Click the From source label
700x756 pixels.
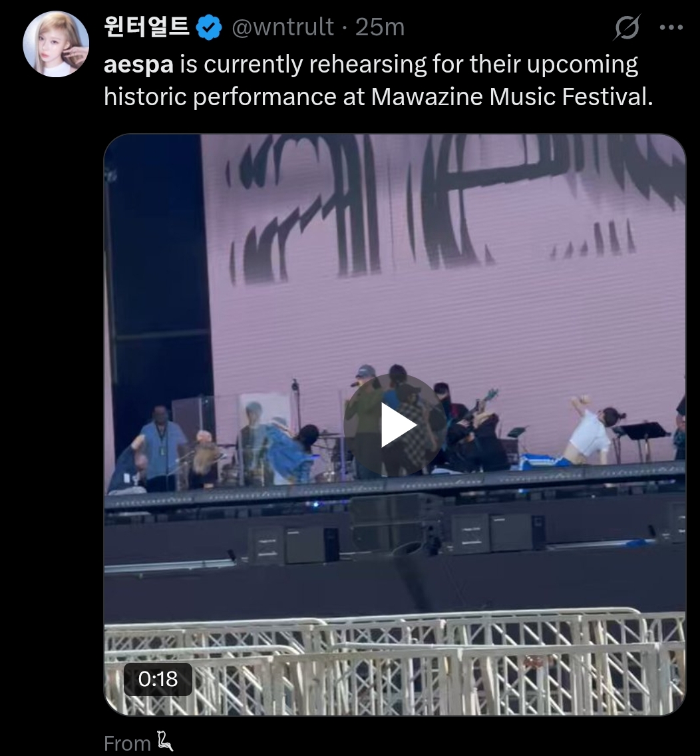[127, 743]
